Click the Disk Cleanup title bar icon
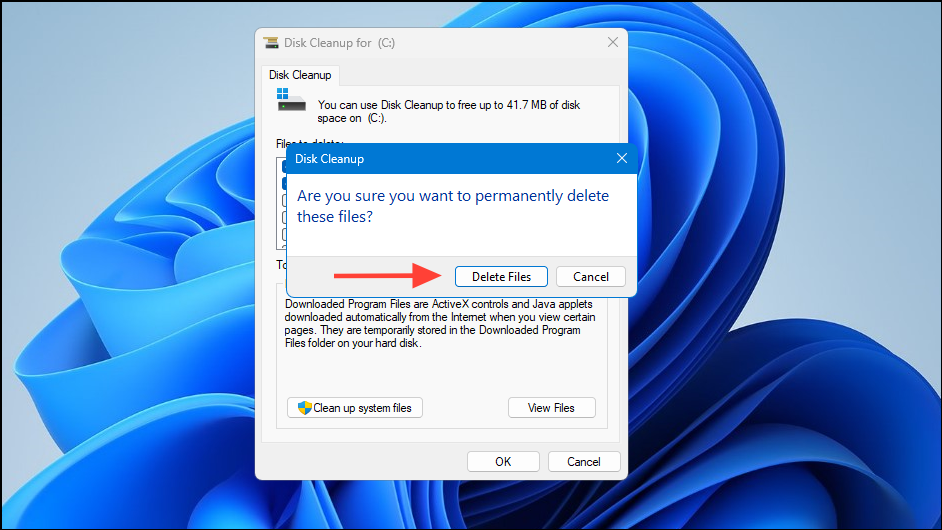The height and width of the screenshot is (530, 942). (271, 43)
